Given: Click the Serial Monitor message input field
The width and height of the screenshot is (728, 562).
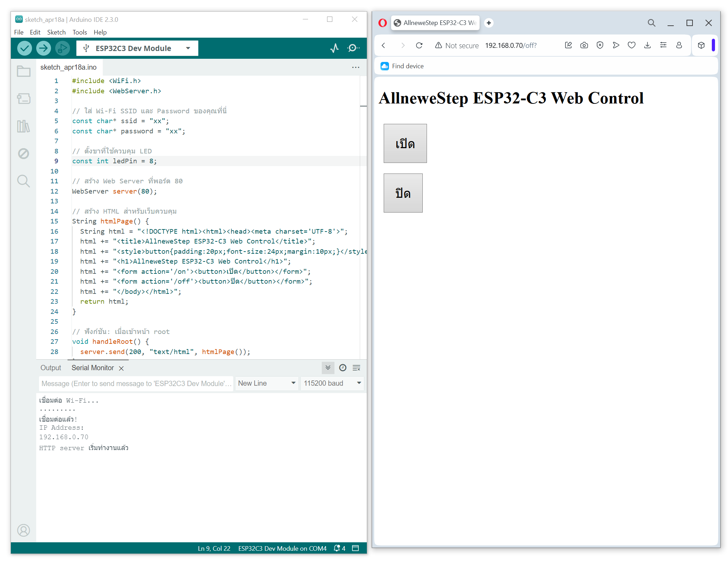Looking at the screenshot, I should point(136,383).
